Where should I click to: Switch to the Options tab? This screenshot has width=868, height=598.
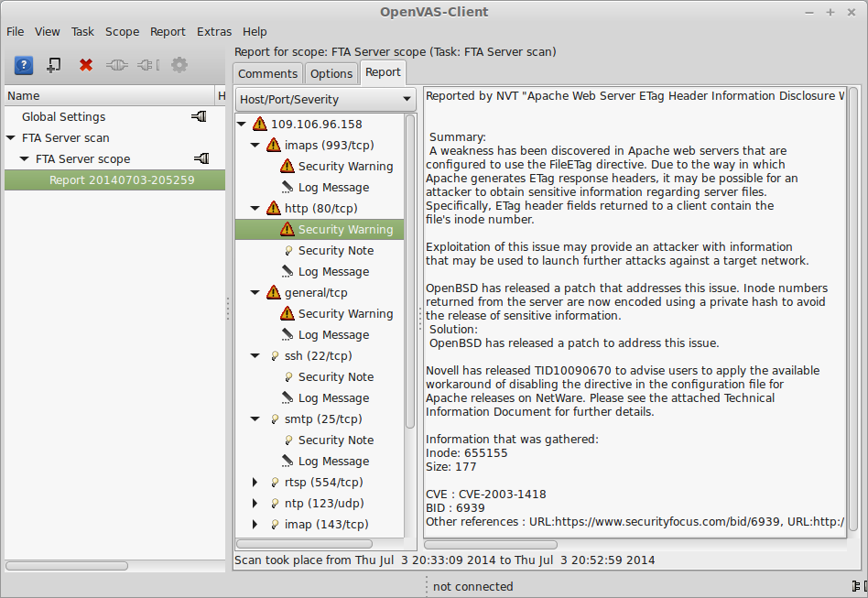tap(331, 73)
